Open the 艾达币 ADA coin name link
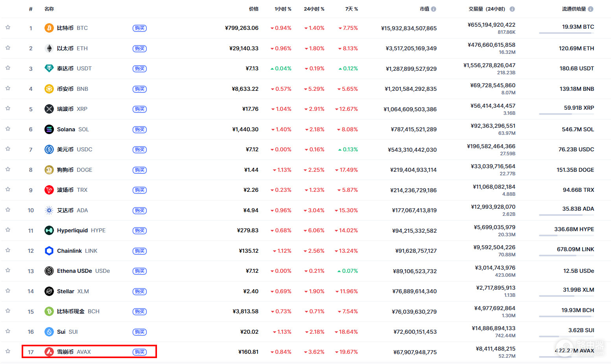Viewport: 611px width, 364px height. pyautogui.click(x=72, y=210)
